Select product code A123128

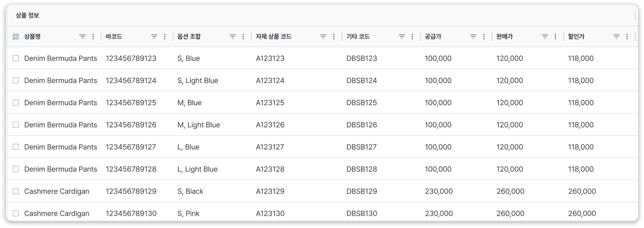pyautogui.click(x=270, y=169)
